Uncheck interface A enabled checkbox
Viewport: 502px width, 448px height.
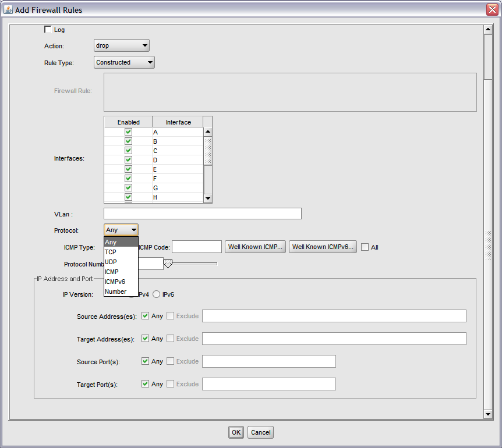[128, 132]
